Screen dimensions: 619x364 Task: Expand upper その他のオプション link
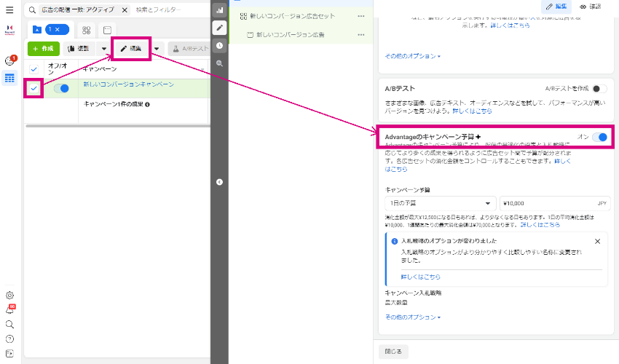pos(412,56)
